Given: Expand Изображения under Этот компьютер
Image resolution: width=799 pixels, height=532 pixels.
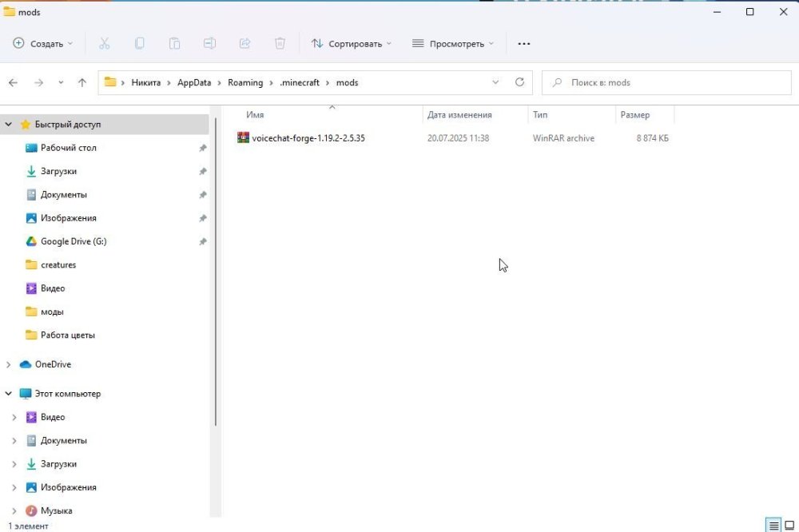Looking at the screenshot, I should [14, 487].
